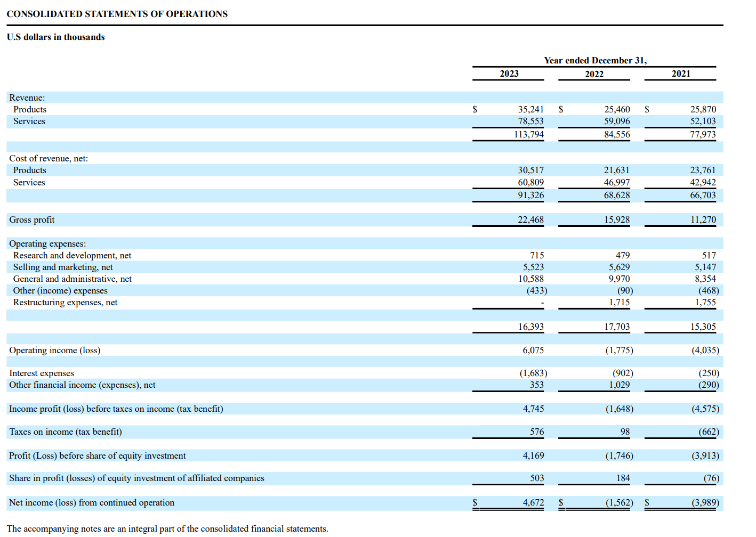Select the Services revenue value 78,553

(x=532, y=121)
